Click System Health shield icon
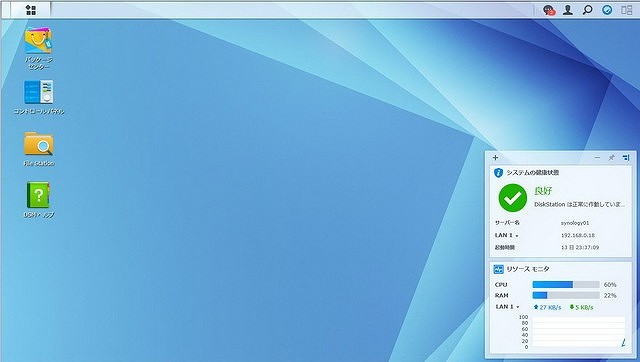Image resolution: width=640 pixels, height=362 pixels. click(498, 173)
